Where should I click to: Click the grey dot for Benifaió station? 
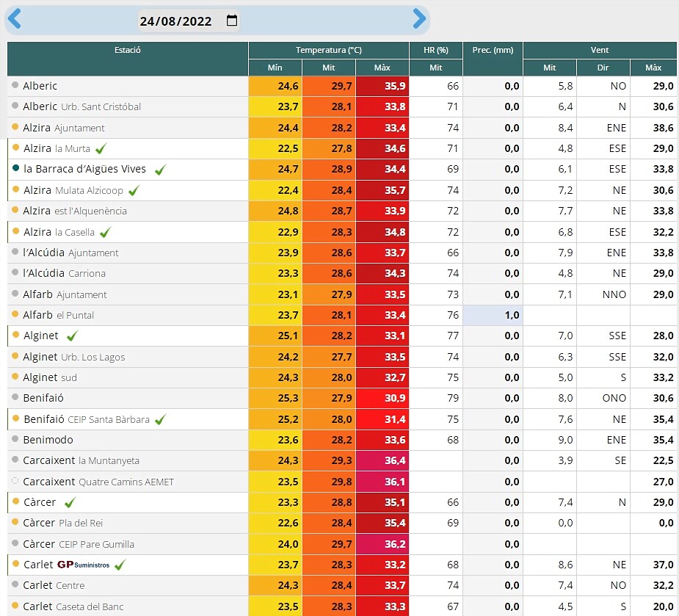coord(15,396)
